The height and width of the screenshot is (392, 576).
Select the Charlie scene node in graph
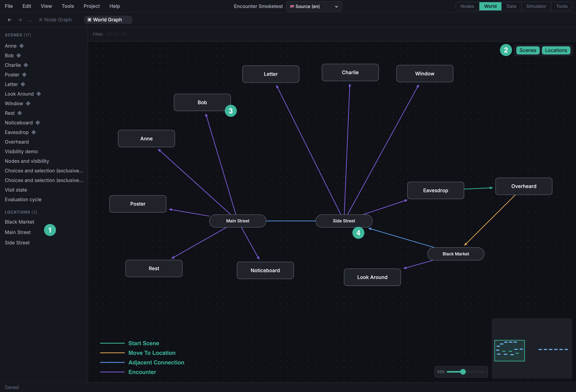click(350, 72)
